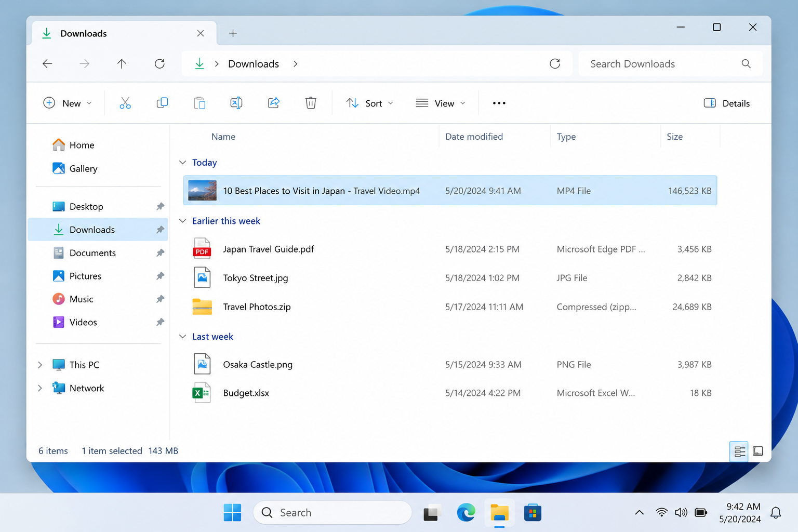Open Microsoft Edge from taskbar
798x532 pixels.
point(466,513)
